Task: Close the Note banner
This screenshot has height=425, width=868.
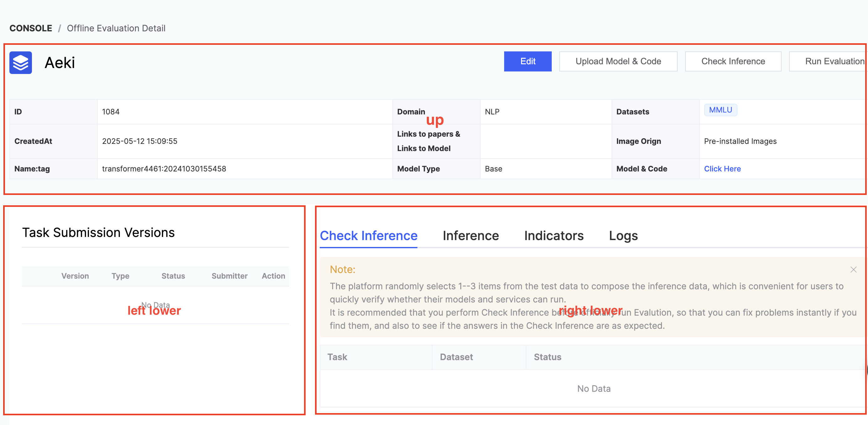Action: [x=853, y=270]
